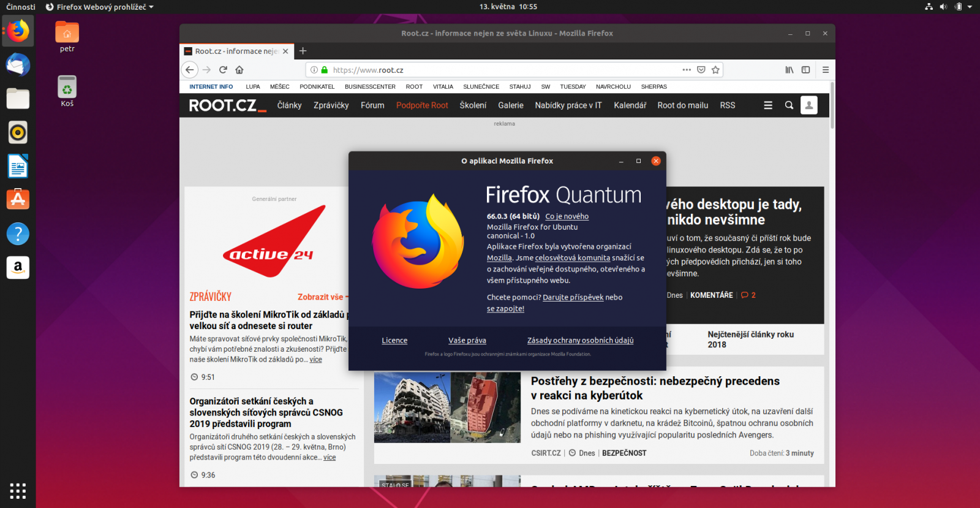The width and height of the screenshot is (980, 508).
Task: Open RSS navigation link
Action: point(727,105)
